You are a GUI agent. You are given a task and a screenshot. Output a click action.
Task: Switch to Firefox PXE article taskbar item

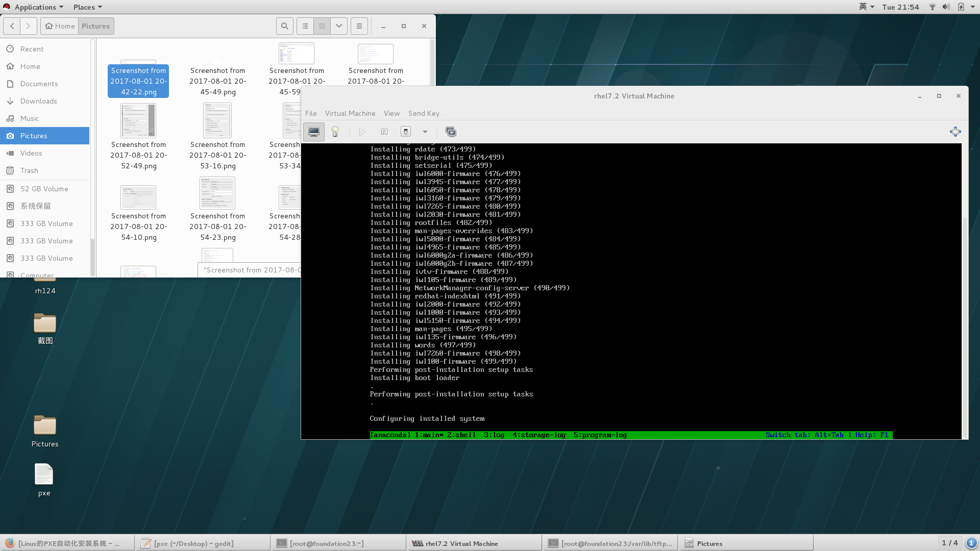[68, 543]
